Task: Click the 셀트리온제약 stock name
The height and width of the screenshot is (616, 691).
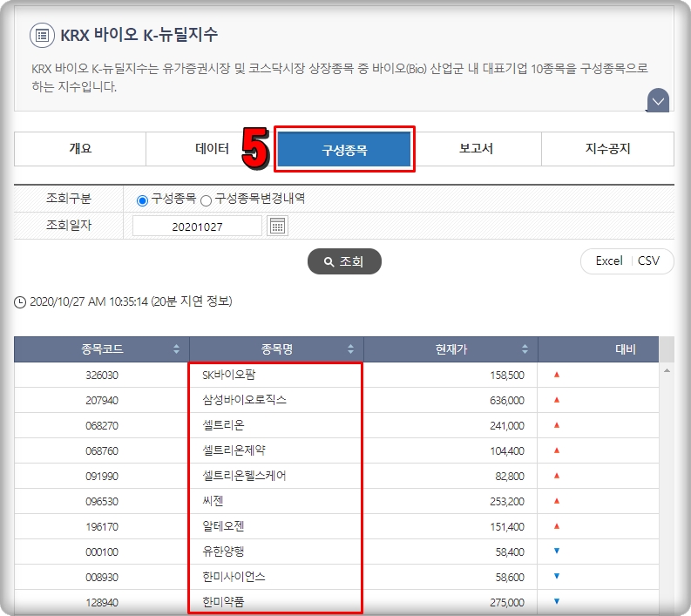Action: (234, 450)
